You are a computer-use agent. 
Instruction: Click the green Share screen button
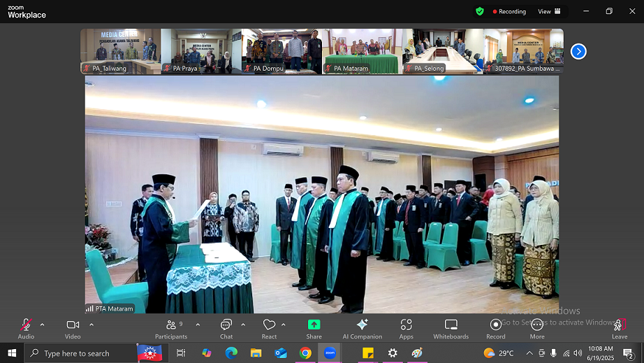pos(314,329)
